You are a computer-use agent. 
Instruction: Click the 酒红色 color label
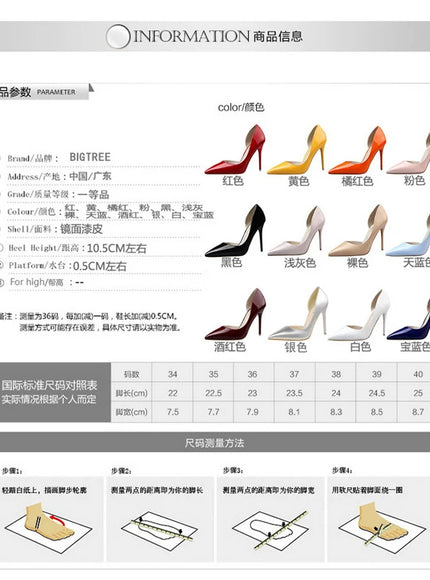coord(229,347)
